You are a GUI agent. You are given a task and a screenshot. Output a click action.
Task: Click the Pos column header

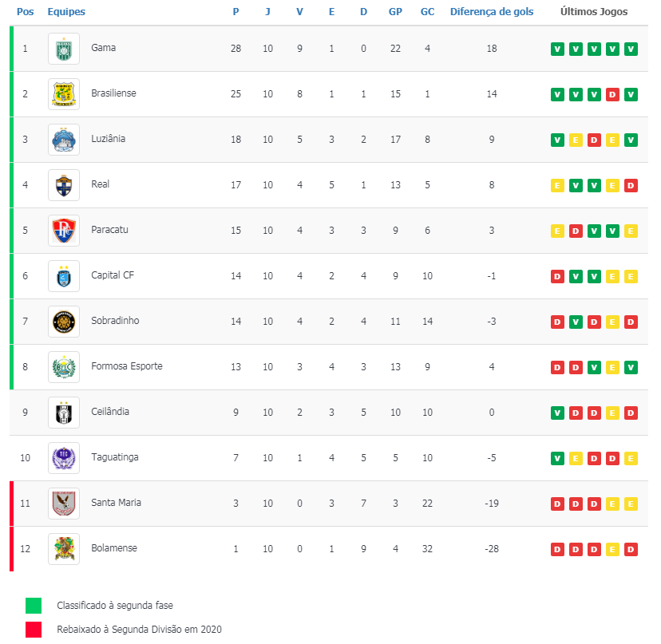(26, 12)
